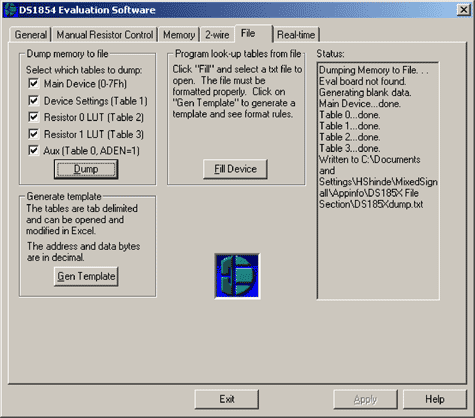Image resolution: width=475 pixels, height=418 pixels.
Task: Click 'Written to C:\Documents' status line
Action: (370, 160)
